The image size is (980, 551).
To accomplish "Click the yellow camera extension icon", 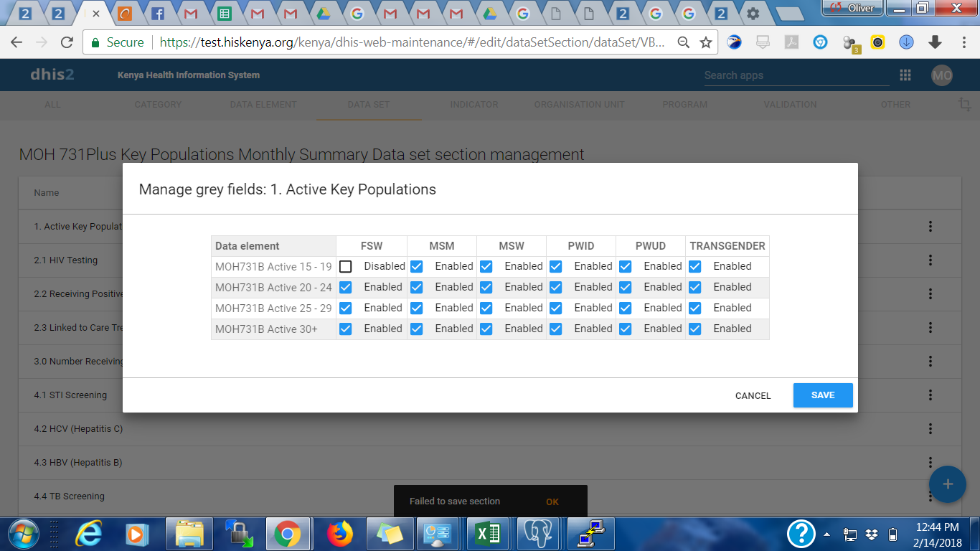I will point(877,42).
